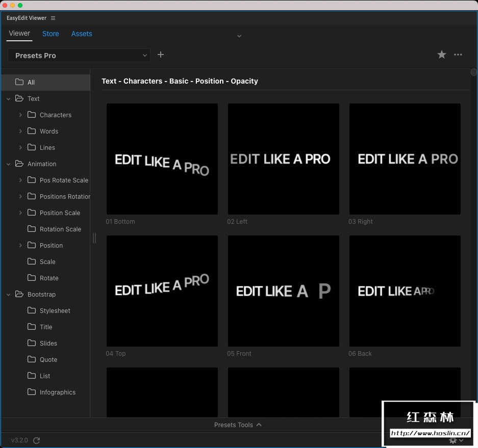This screenshot has width=478, height=448.
Task: Expand the Position Scale chevron
Action: point(20,213)
